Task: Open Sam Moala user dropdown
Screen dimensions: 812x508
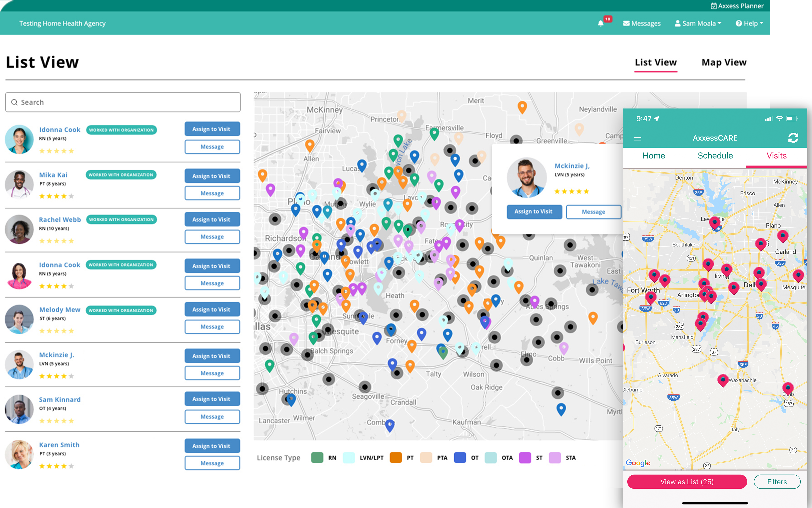Action: [x=698, y=24]
